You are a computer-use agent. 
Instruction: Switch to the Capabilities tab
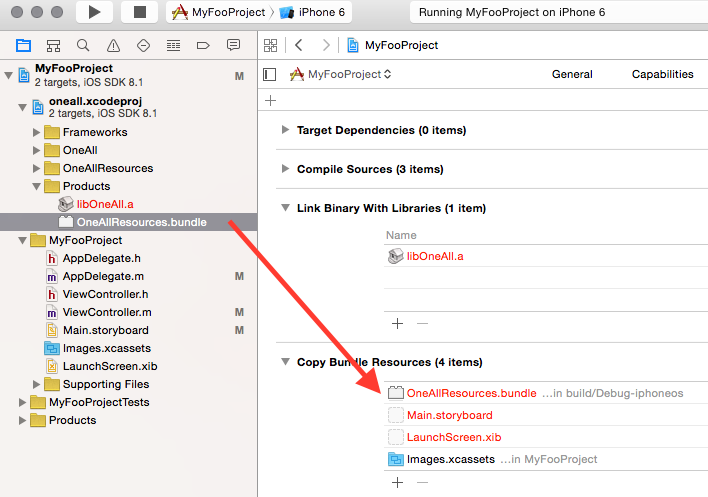pos(662,74)
